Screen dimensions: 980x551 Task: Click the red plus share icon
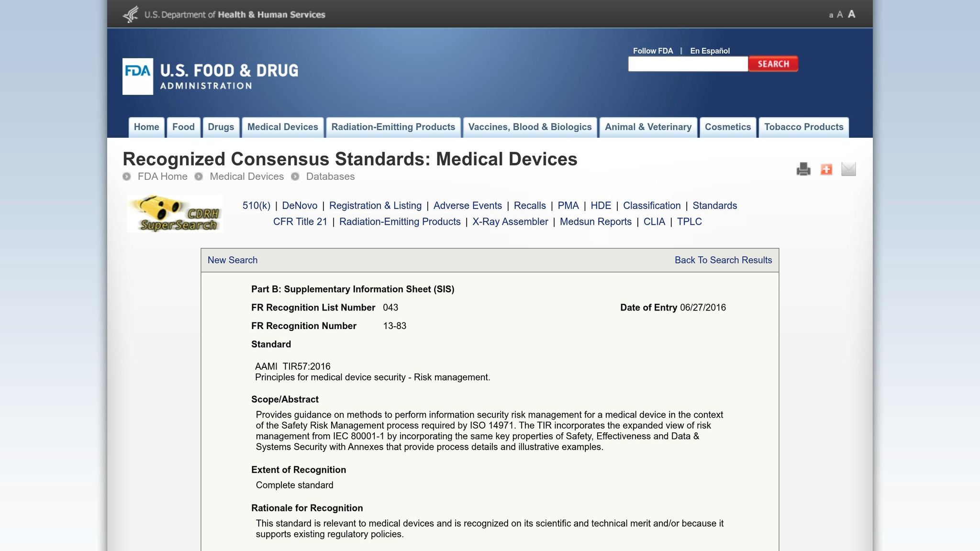point(826,169)
